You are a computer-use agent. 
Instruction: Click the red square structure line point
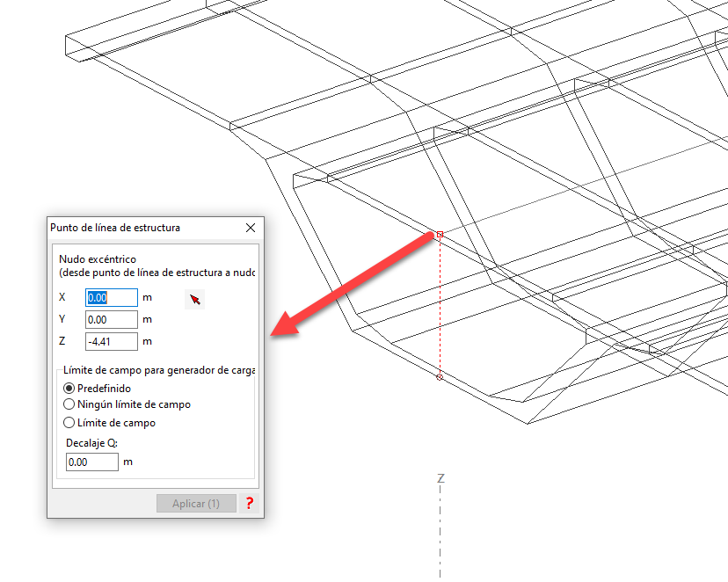440,235
